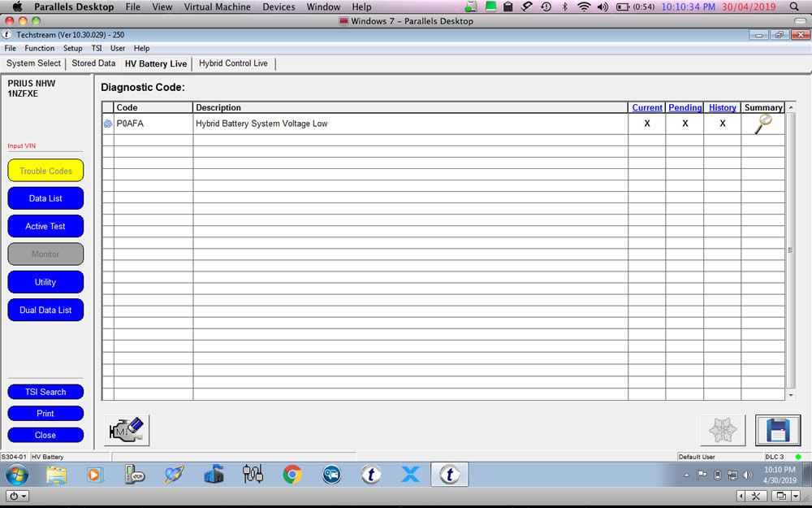The image size is (812, 508).
Task: Click the highlighted Techstream taskbar button
Action: point(450,475)
